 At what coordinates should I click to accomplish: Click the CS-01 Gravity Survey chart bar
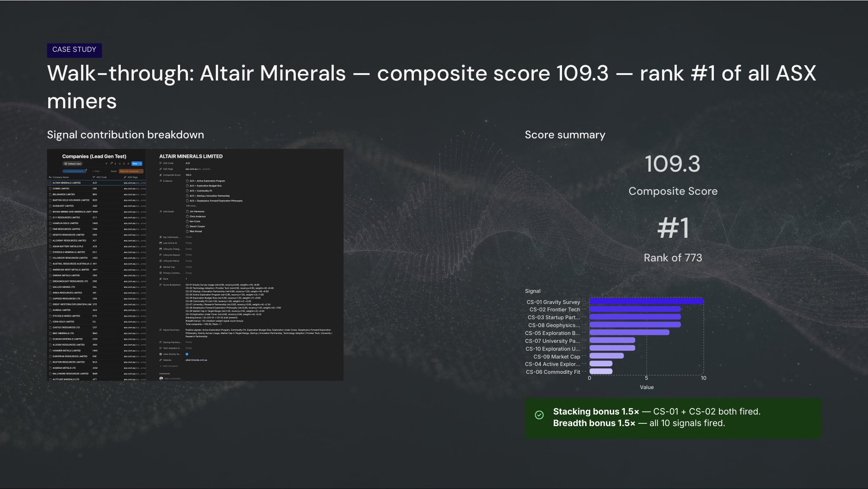coord(646,302)
